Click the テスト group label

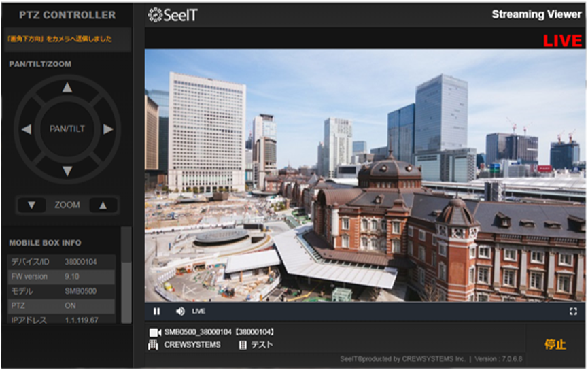pyautogui.click(x=262, y=345)
